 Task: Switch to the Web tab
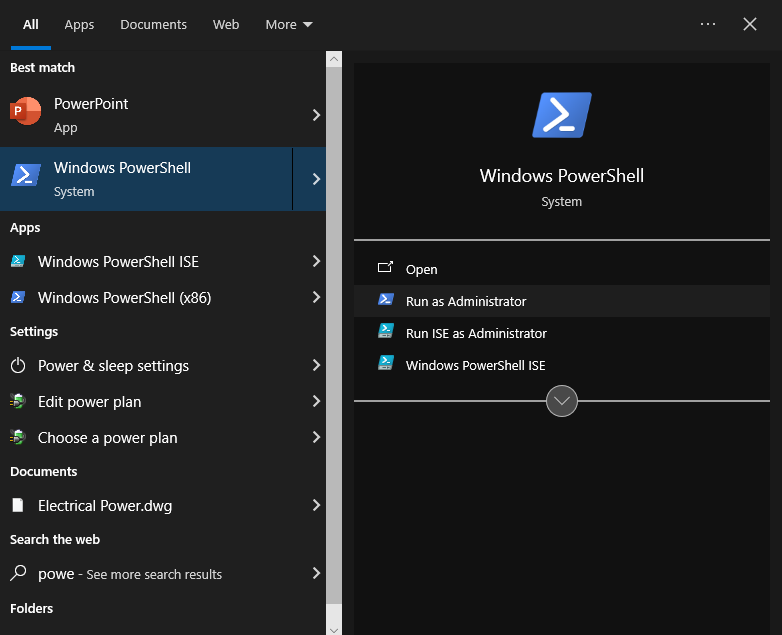pyautogui.click(x=226, y=24)
